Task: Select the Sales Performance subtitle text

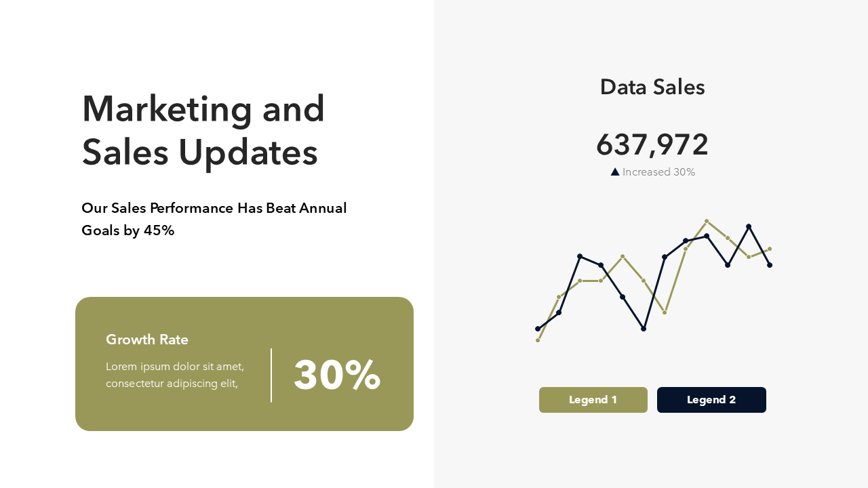Action: pyautogui.click(x=214, y=219)
